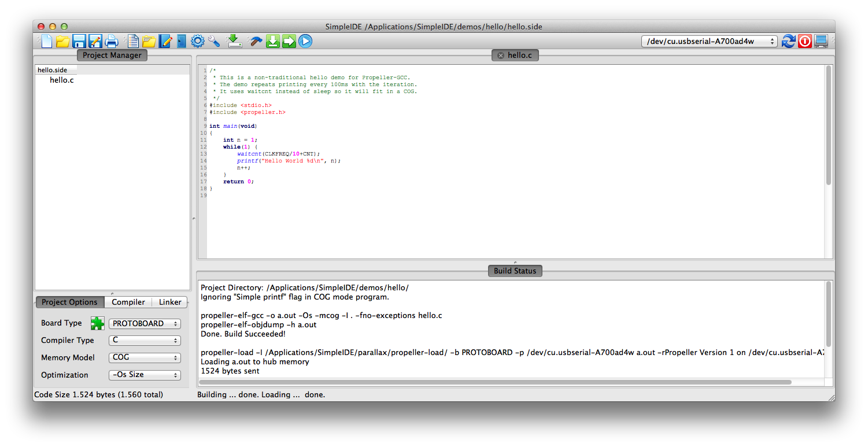Click the wrench tool icon
The height and width of the screenshot is (447, 868).
tap(214, 41)
